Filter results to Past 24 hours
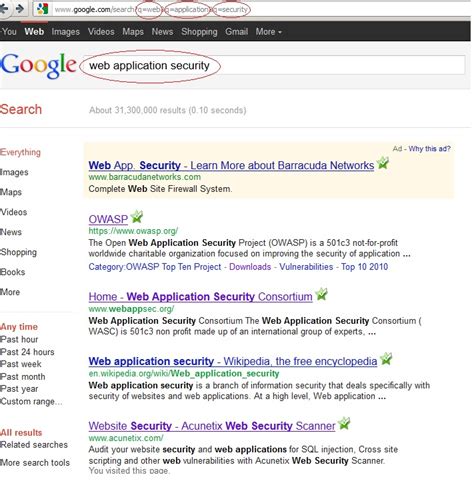Screen dimensions: 474x497 [27, 352]
